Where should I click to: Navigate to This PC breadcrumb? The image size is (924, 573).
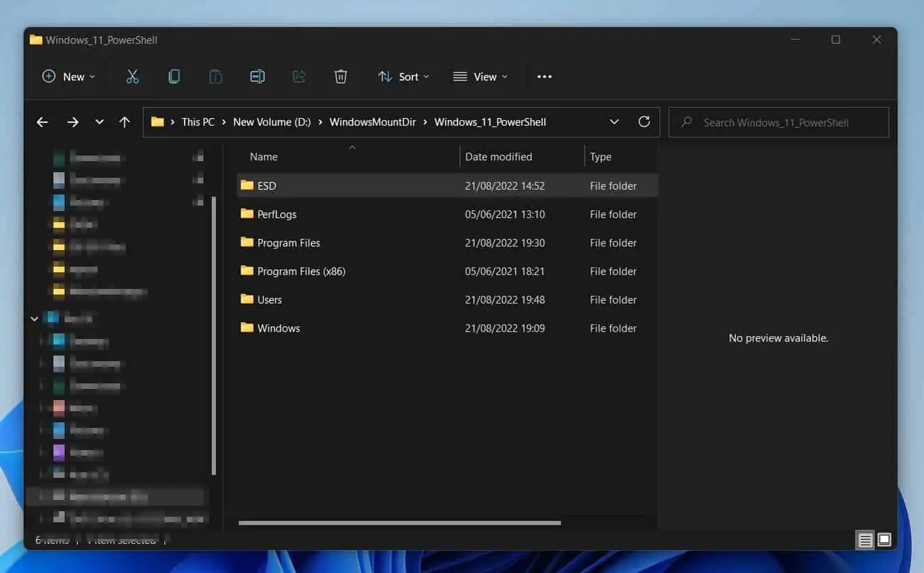pos(198,122)
